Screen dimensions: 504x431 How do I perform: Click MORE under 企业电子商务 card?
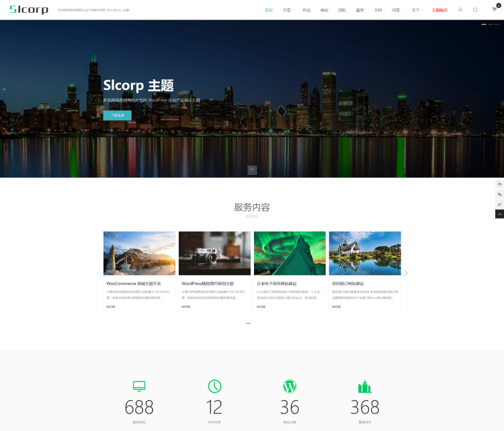click(261, 307)
